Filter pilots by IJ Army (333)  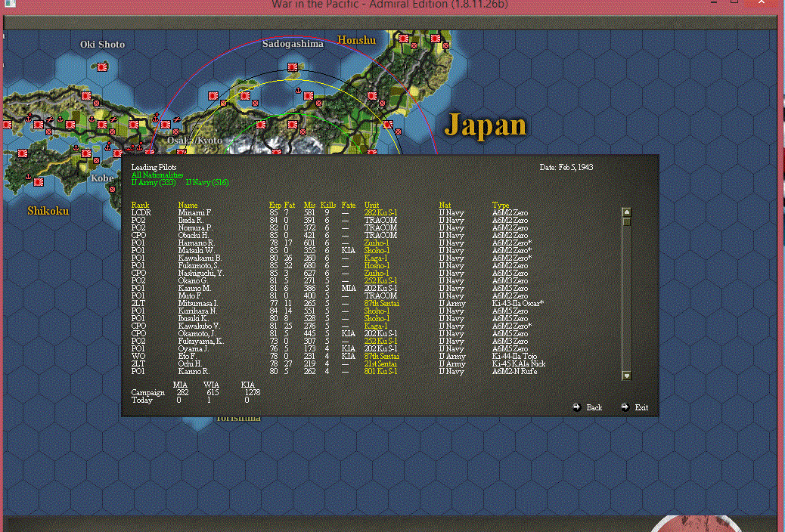(x=154, y=183)
